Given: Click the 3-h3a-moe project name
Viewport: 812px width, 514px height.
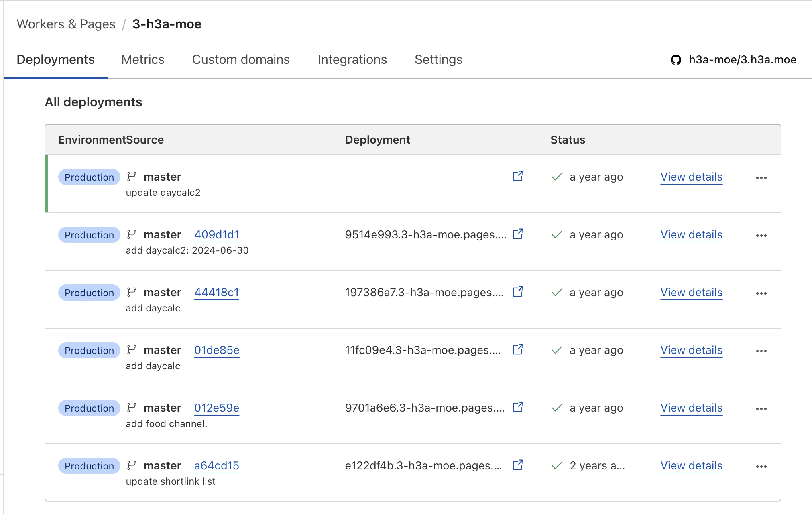Looking at the screenshot, I should point(167,24).
